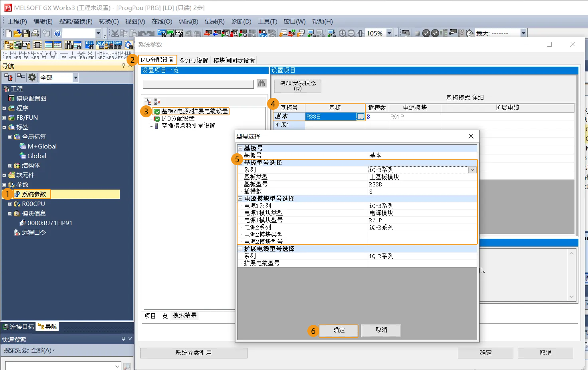Open the 转换(C) menu
The image size is (588, 370).
(109, 22)
